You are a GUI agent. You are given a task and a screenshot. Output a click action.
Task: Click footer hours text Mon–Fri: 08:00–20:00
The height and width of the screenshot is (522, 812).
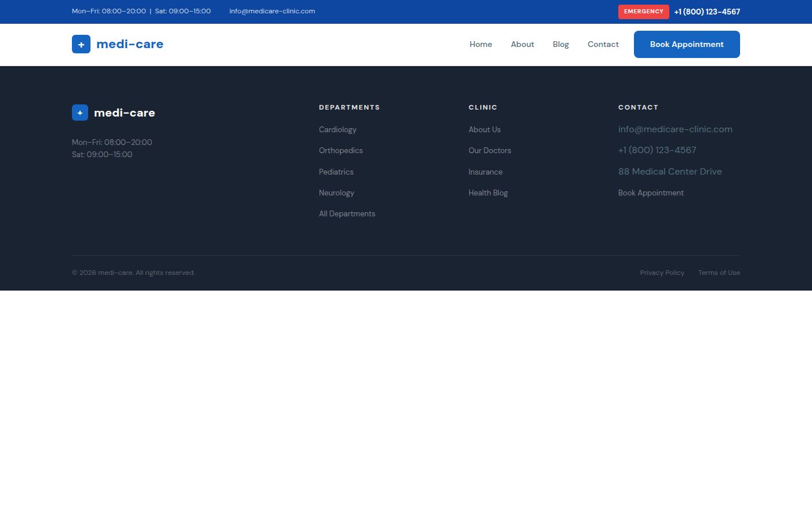click(112, 142)
